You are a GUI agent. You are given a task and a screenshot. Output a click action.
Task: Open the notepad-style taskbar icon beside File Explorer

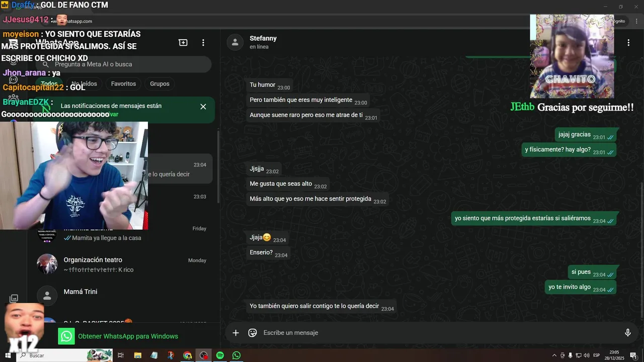coord(154,355)
